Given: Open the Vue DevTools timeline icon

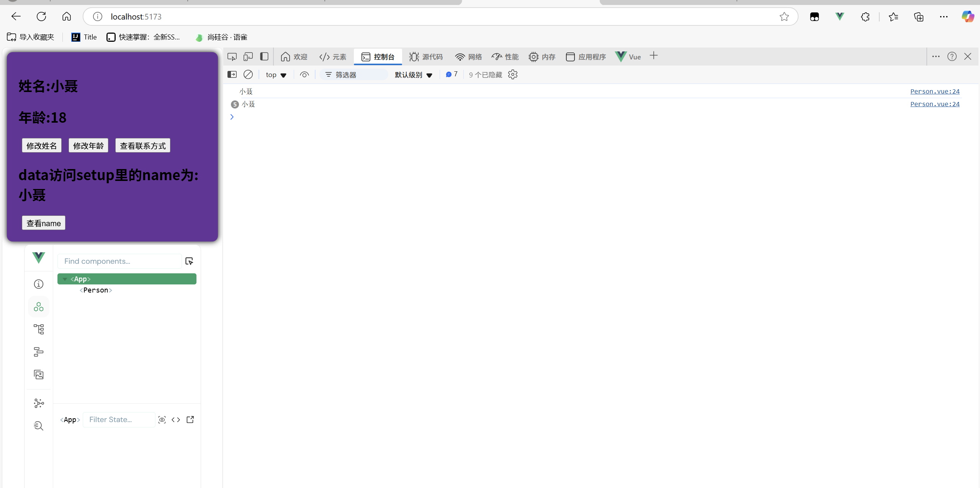Looking at the screenshot, I should [x=39, y=352].
